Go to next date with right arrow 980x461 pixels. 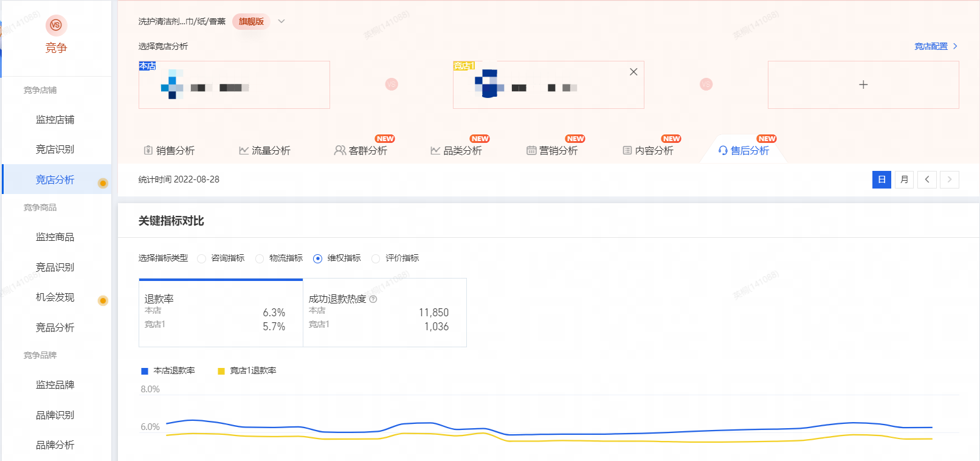point(950,179)
